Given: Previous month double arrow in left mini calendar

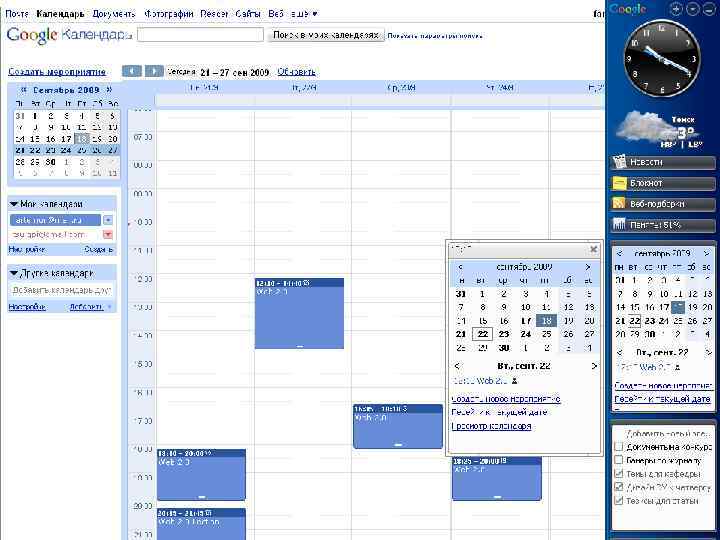Looking at the screenshot, I should pos(24,90).
